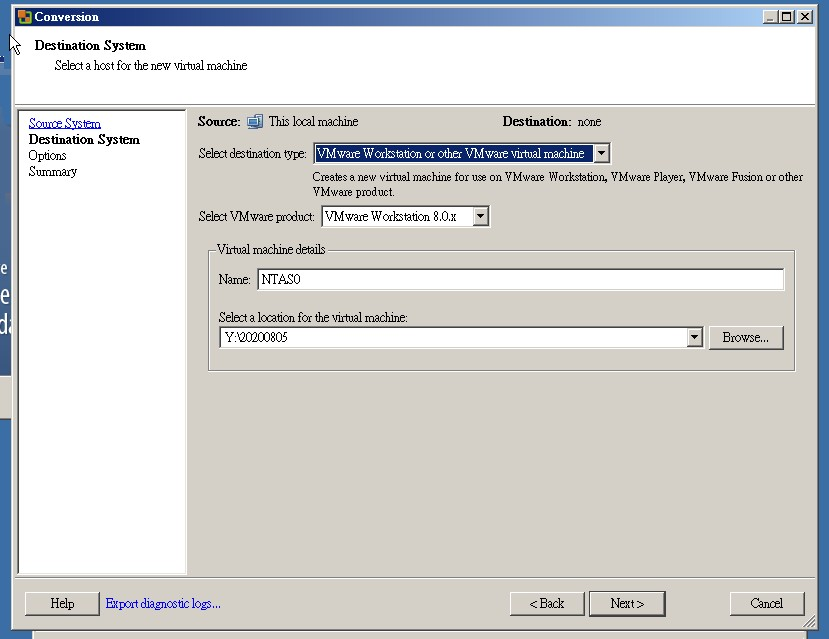Open the Source System step link

pyautogui.click(x=65, y=123)
